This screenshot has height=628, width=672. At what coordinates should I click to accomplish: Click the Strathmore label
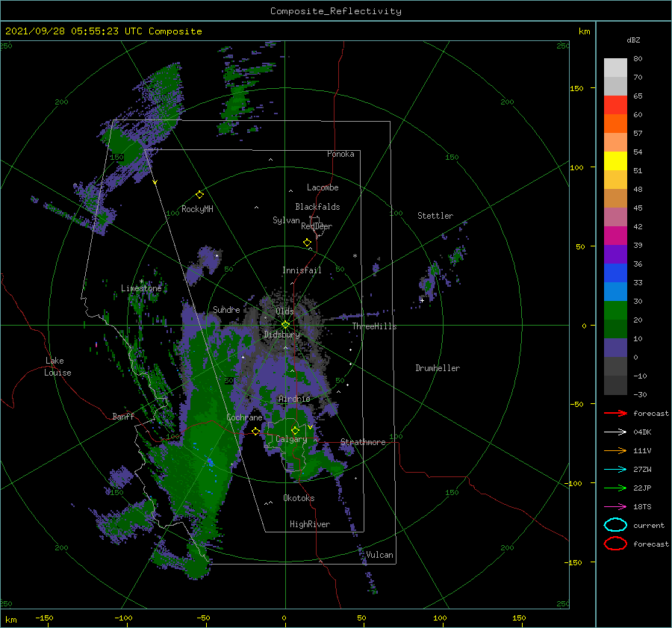click(x=363, y=442)
